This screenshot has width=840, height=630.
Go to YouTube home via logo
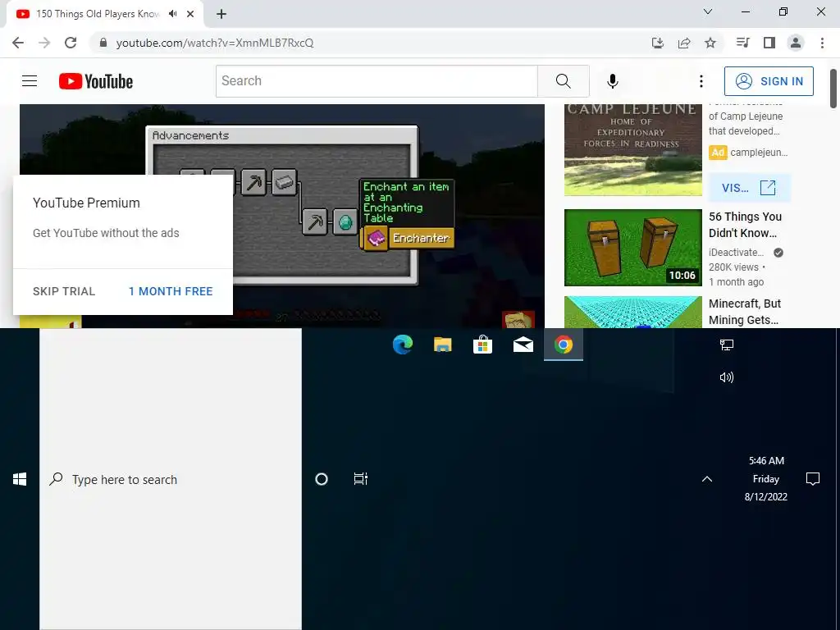point(96,81)
